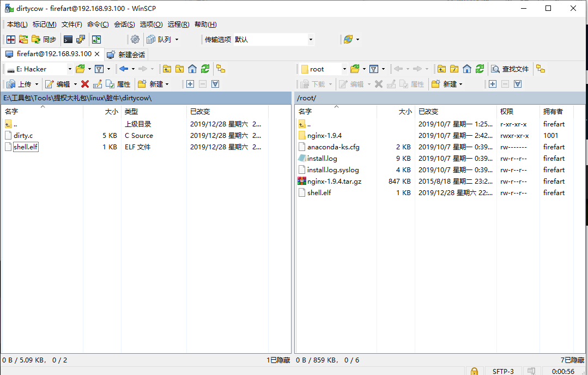588x375 pixels.
Task: Open session in PuTTY icon
Action: (81, 39)
